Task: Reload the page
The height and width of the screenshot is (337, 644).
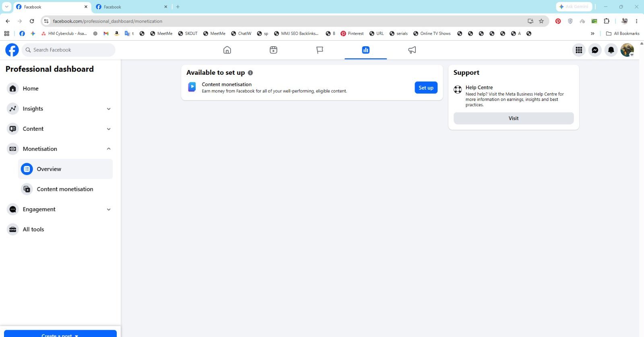Action: 32,21
